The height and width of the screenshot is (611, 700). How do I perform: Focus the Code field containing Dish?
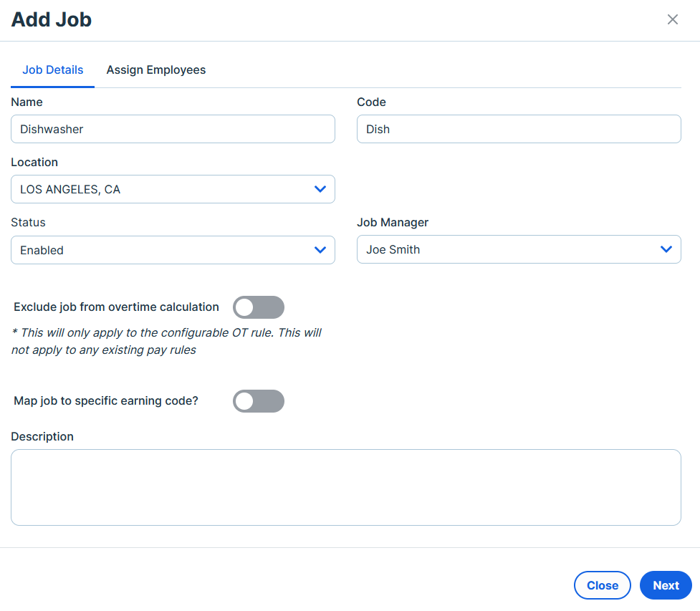519,129
